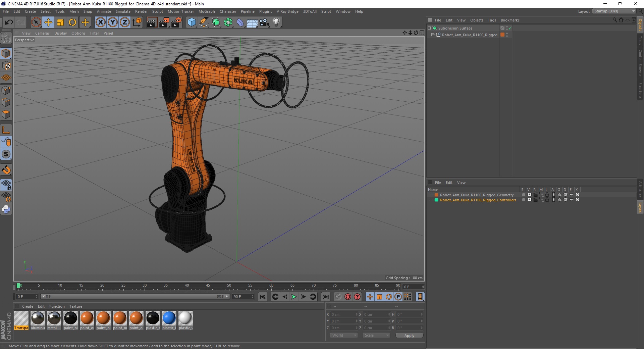Screen dimensions: 644x349
Task: Add a Light object
Action: point(276,22)
